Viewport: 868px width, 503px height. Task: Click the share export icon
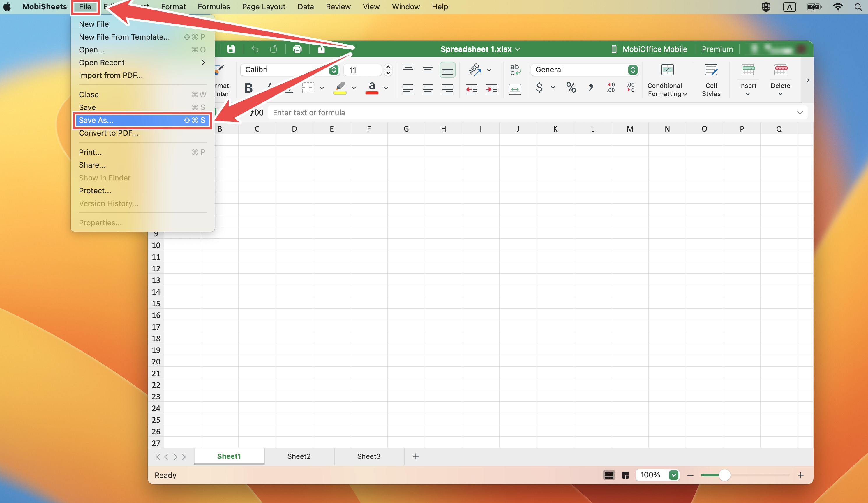click(x=321, y=49)
